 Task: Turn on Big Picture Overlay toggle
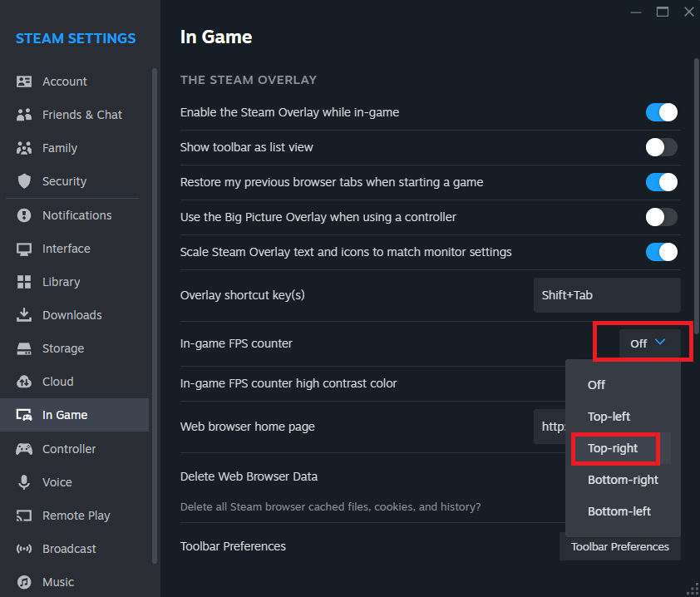pyautogui.click(x=661, y=217)
